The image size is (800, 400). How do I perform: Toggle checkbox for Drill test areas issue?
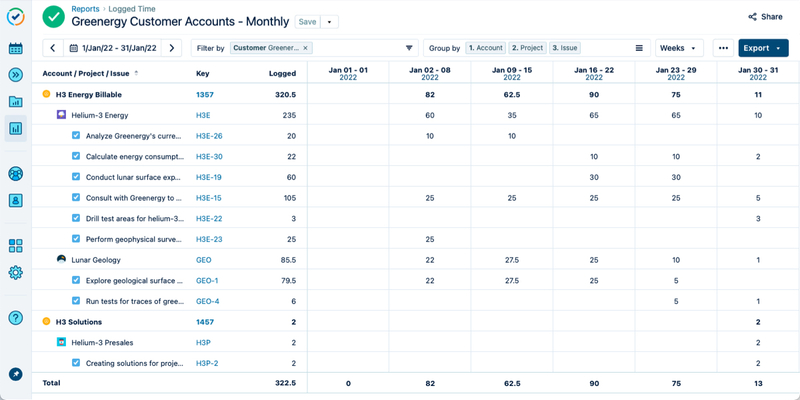76,218
